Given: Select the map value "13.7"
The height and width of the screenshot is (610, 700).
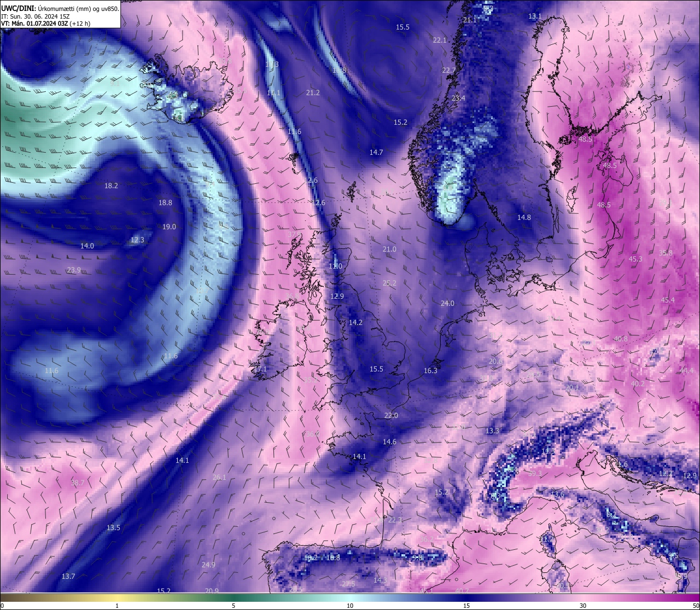Looking at the screenshot, I should click(68, 577).
